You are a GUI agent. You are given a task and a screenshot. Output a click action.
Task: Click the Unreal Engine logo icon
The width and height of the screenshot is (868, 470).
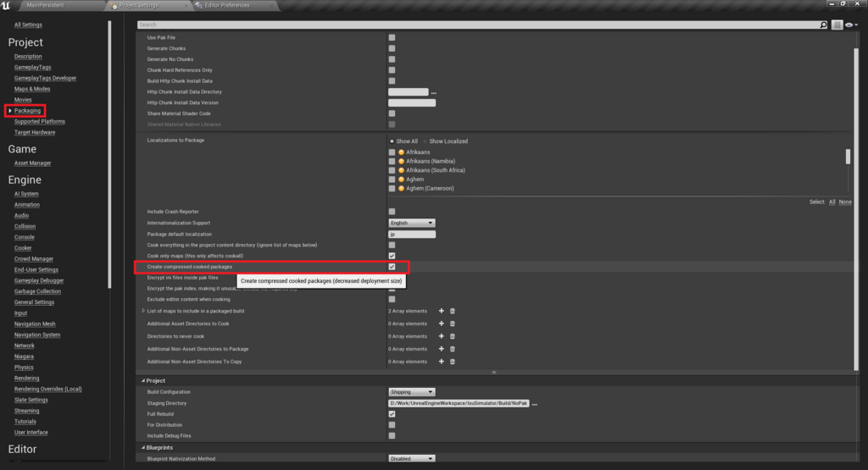point(6,5)
